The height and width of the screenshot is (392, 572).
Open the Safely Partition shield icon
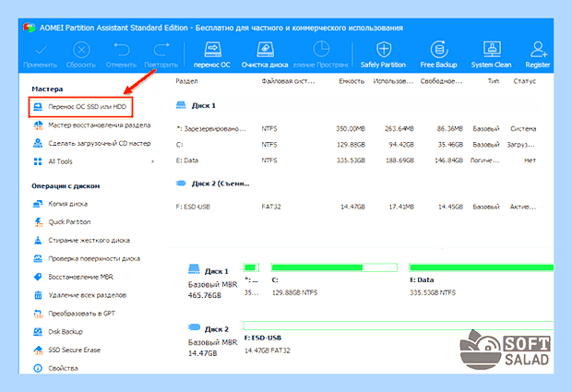(x=384, y=50)
